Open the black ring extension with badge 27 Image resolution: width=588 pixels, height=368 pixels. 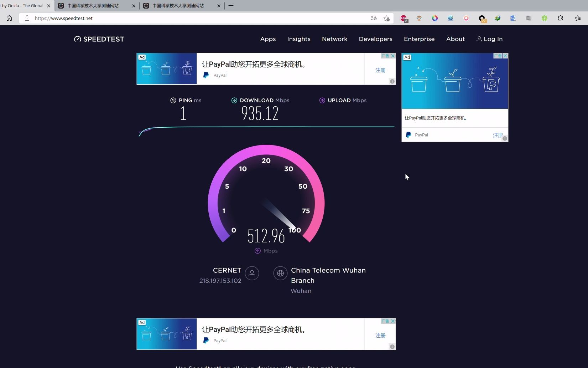point(482,19)
